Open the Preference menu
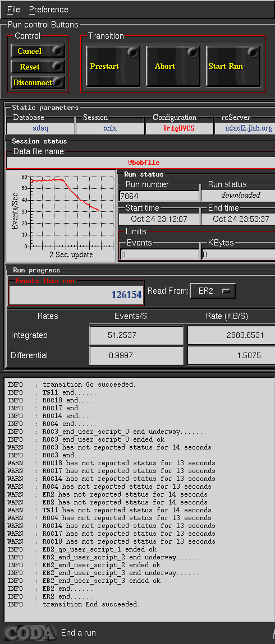The width and height of the screenshot is (275, 644). [x=48, y=10]
